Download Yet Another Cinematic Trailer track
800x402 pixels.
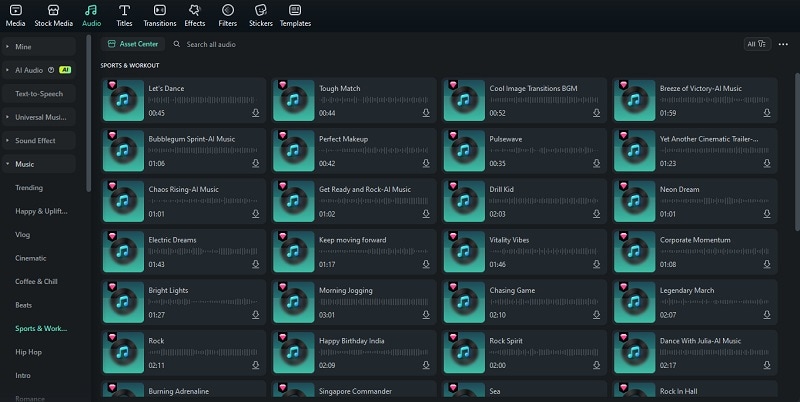click(767, 164)
